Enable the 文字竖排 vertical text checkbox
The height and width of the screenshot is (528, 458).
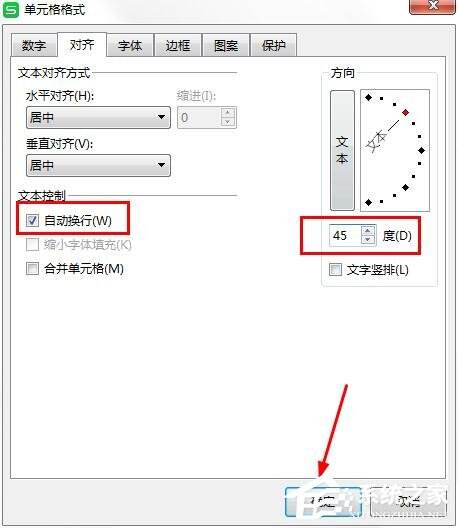point(335,269)
